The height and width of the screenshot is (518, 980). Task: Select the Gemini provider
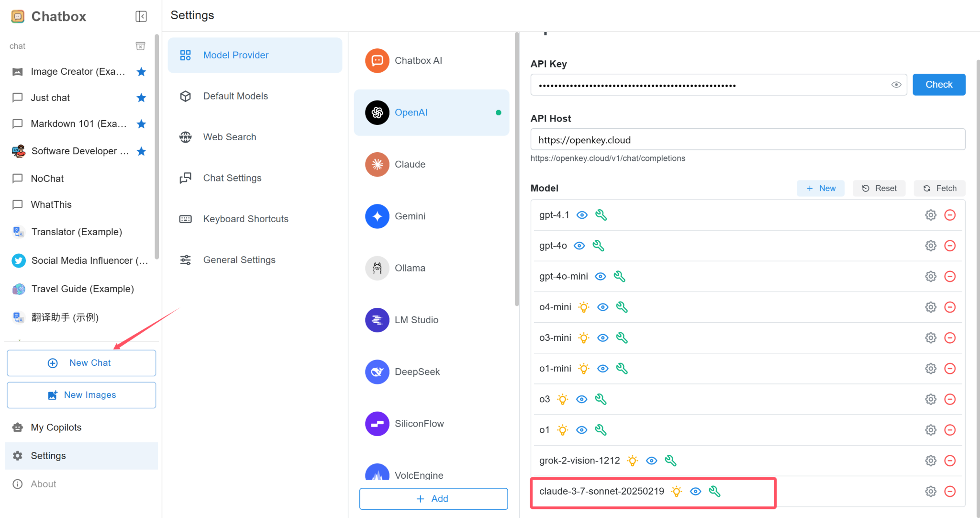click(x=432, y=216)
